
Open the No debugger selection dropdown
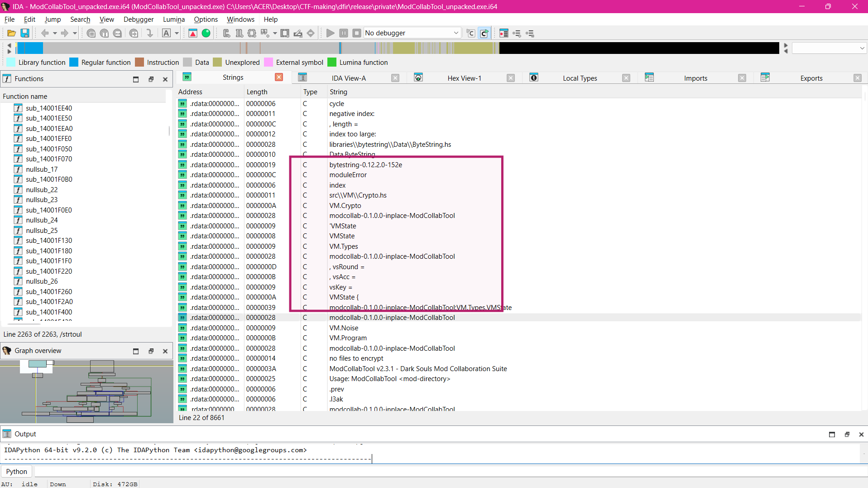tap(412, 33)
